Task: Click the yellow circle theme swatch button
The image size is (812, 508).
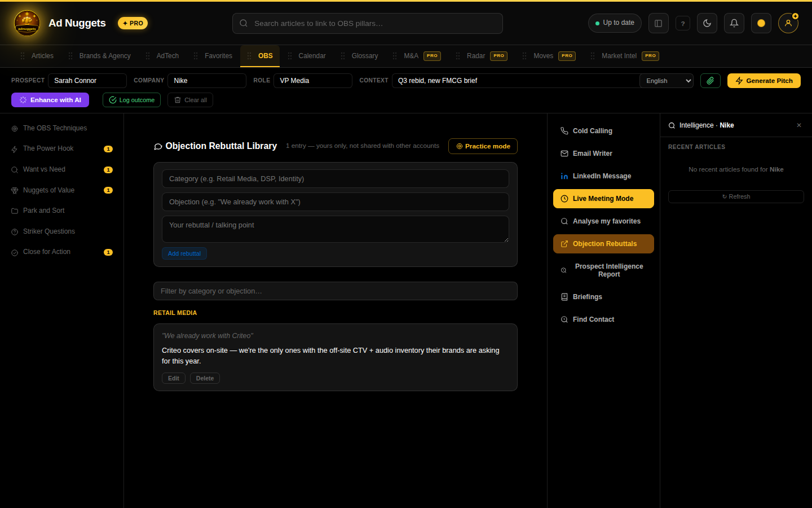Action: click(761, 23)
